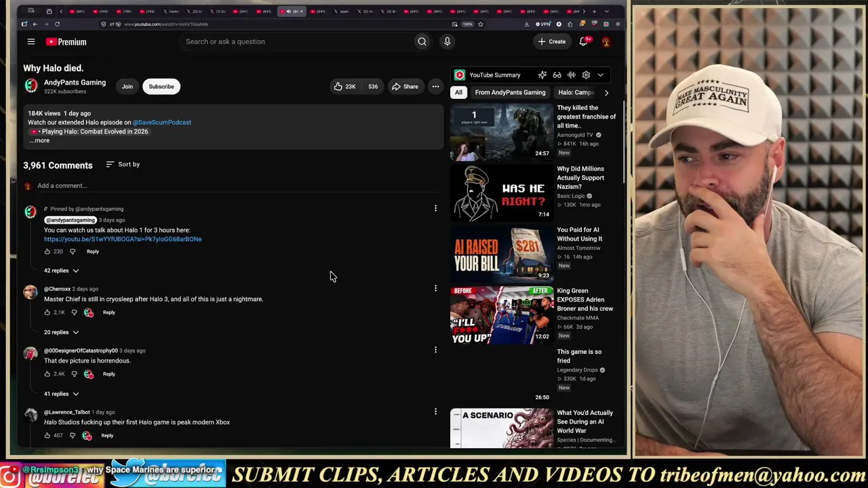The image size is (868, 488).
Task: Click the YouTube Summary sparkle icon
Action: pyautogui.click(x=542, y=75)
